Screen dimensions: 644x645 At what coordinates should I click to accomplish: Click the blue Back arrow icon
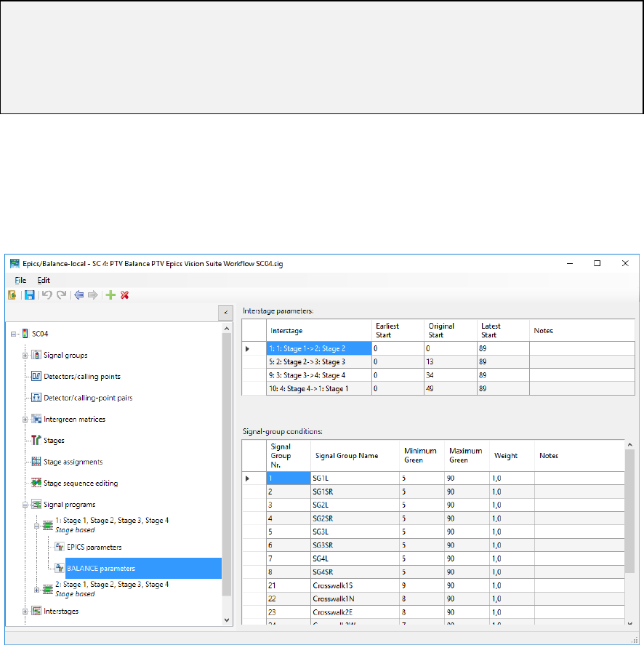click(x=79, y=295)
